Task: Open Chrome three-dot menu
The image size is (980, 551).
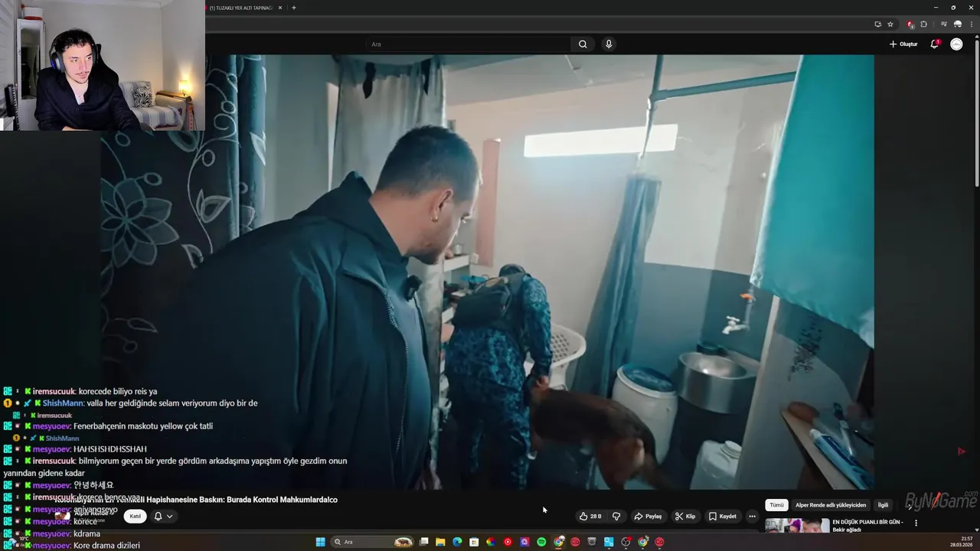Action: tap(971, 24)
